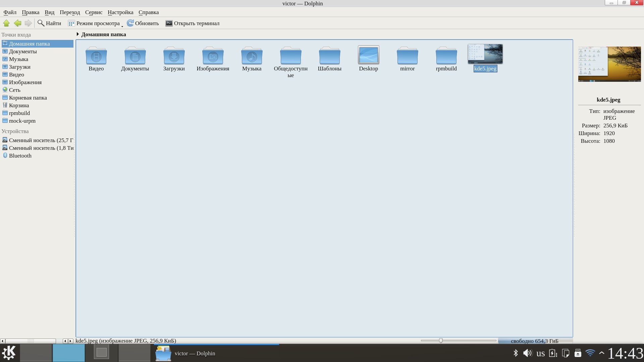Open terminal via Открыть терминал button
The height and width of the screenshot is (362, 644).
pos(193,23)
